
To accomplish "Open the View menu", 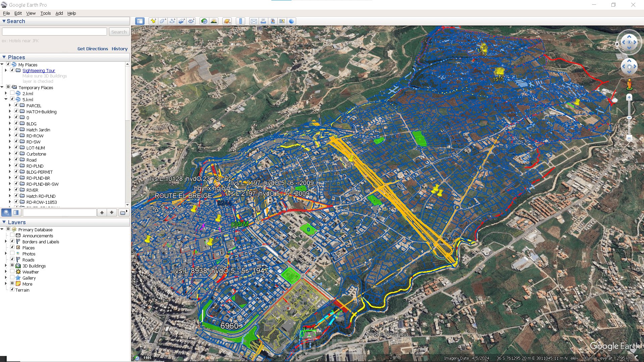I will (x=31, y=13).
